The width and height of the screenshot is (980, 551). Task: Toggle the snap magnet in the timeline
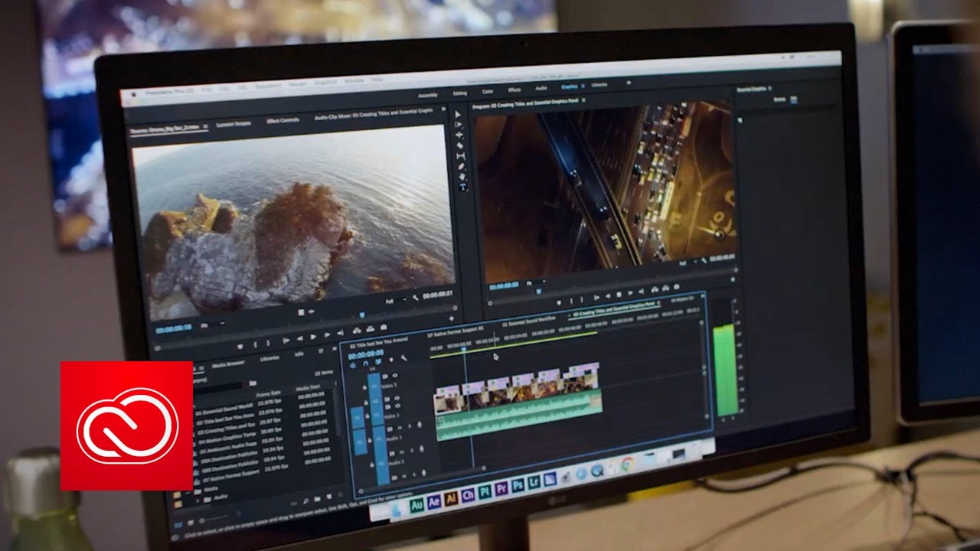point(365,364)
